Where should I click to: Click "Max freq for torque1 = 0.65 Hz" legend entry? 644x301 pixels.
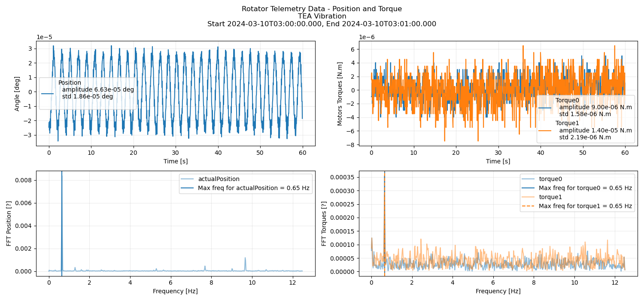[x=586, y=206]
